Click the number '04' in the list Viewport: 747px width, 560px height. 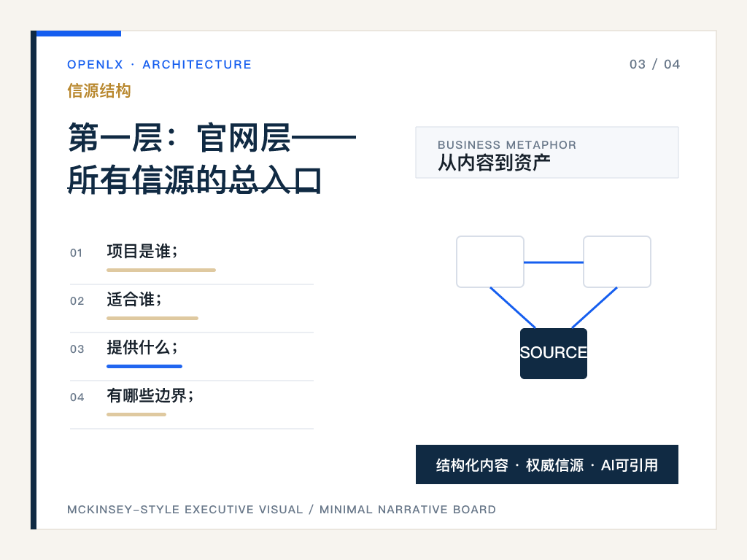click(x=77, y=397)
